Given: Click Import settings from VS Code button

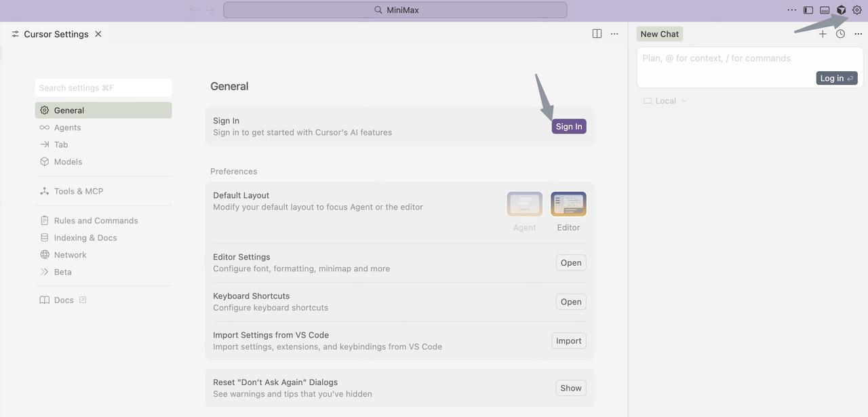Looking at the screenshot, I should pyautogui.click(x=568, y=341).
